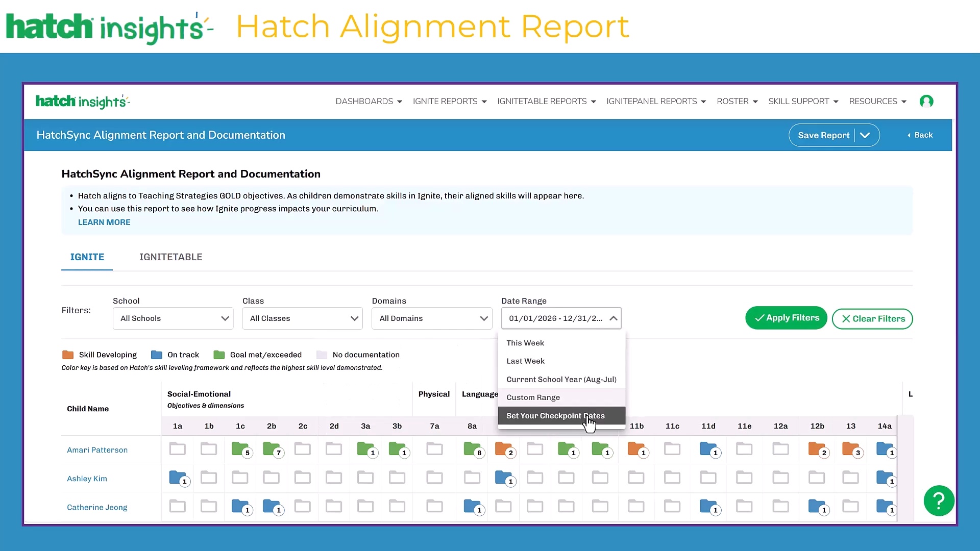Select Last Week date range option
Screen dimensions: 980x551
tap(561, 361)
